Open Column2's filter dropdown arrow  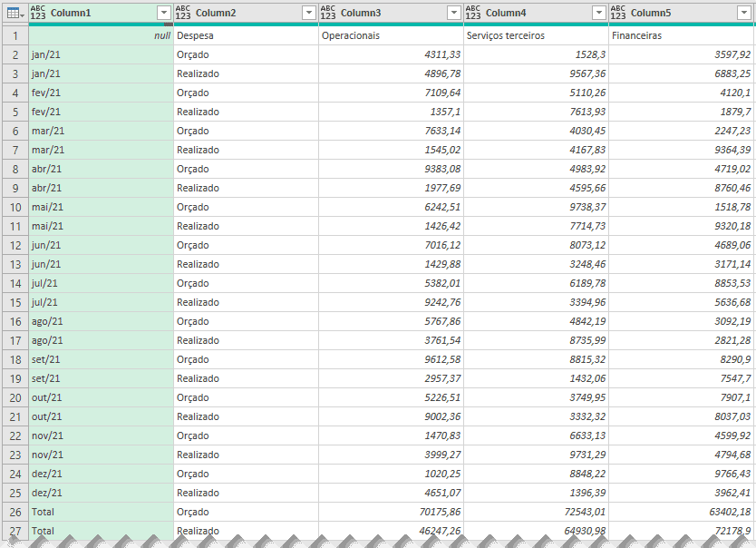308,13
